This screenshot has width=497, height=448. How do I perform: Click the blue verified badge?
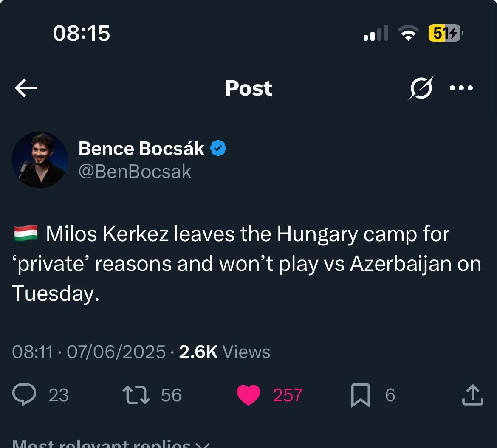218,148
